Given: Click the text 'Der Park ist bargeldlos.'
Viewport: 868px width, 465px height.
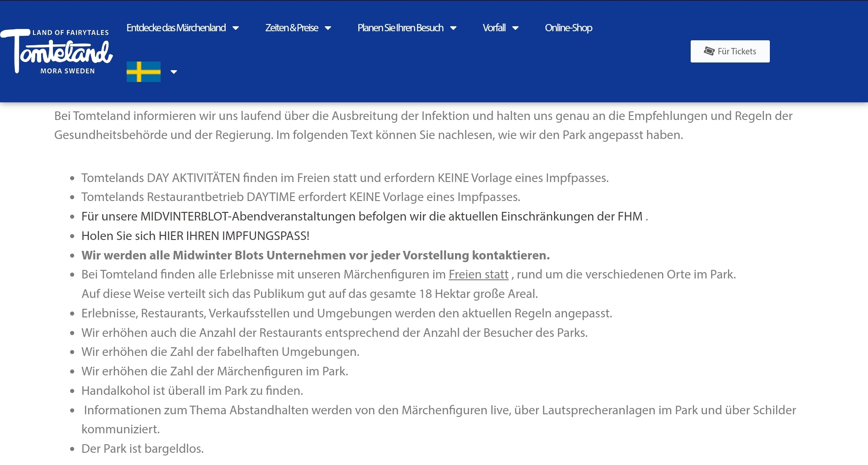Looking at the screenshot, I should 142,449.
